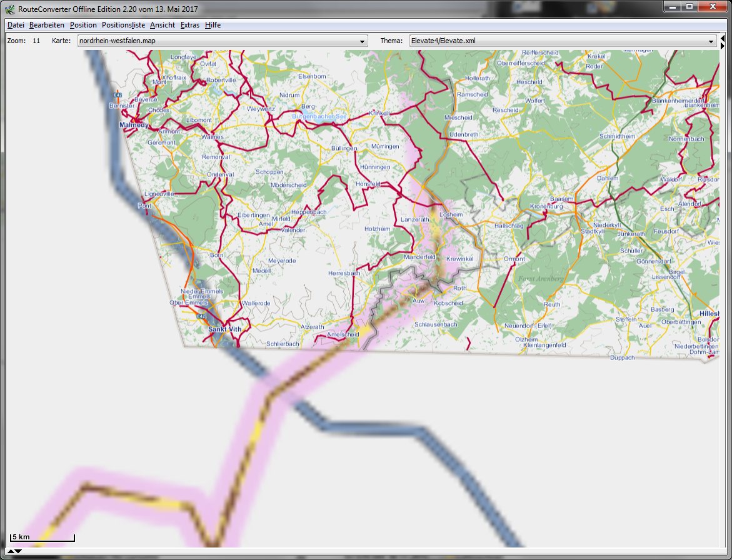
Task: Click the RouteConverter app icon in title bar
Action: point(9,9)
